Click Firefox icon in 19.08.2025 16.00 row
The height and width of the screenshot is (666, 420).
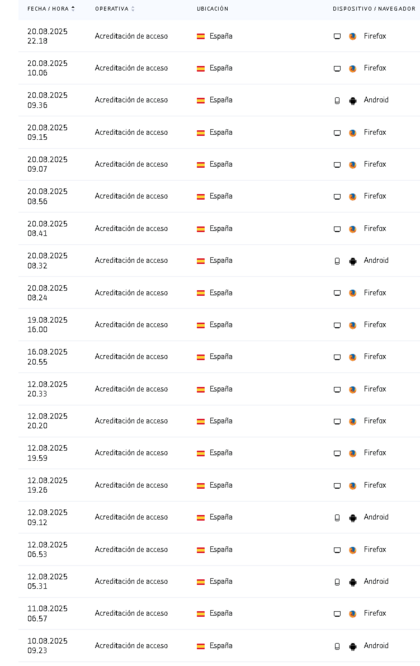(x=352, y=325)
